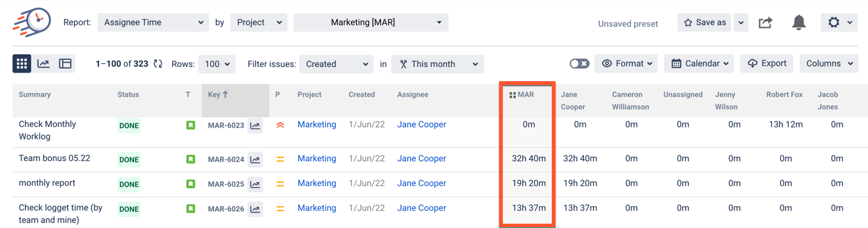Open Jane Cooper assignee link for MAR-6026

point(422,208)
